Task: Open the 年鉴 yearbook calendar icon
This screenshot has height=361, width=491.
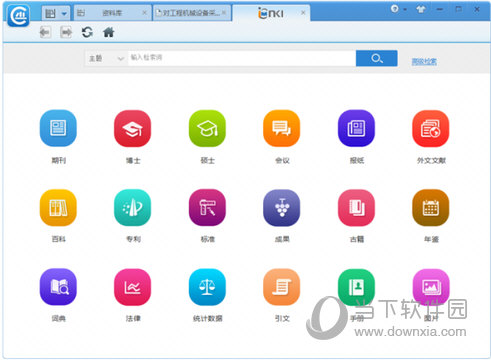Action: (x=431, y=207)
